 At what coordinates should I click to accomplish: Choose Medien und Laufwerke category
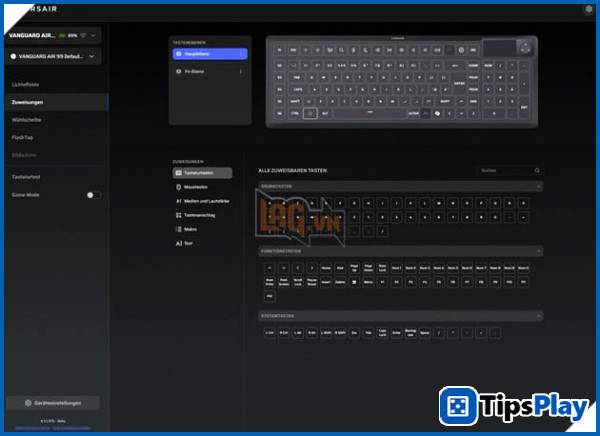click(202, 201)
